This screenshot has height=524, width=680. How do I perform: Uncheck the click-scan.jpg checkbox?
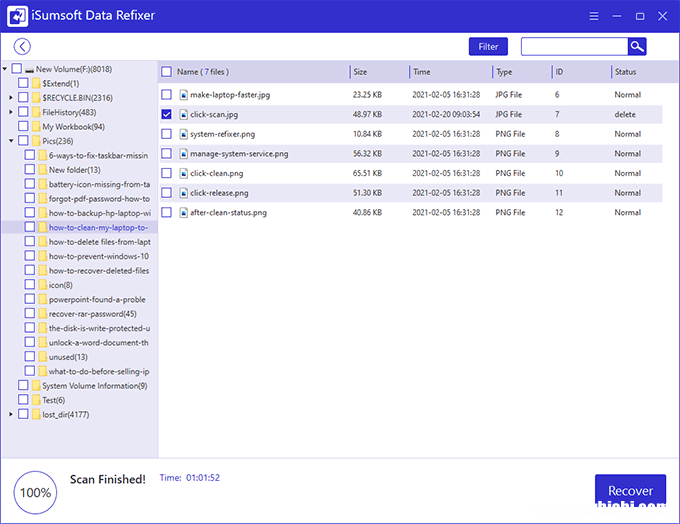[167, 115]
